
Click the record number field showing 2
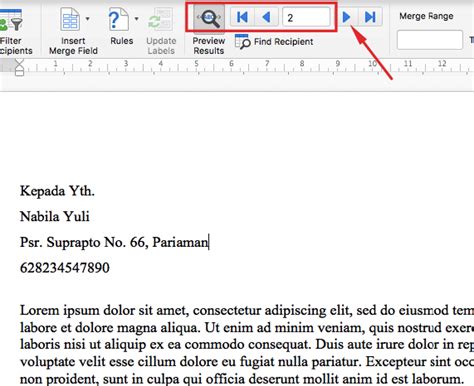click(306, 17)
